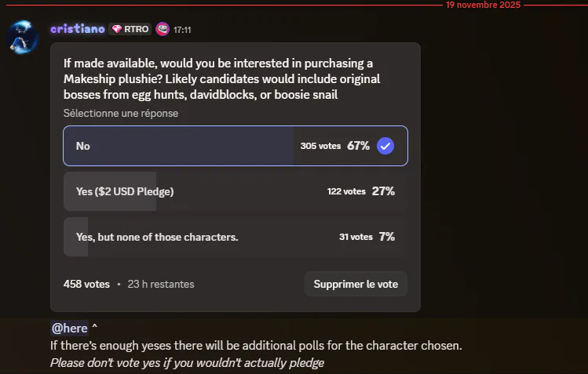Open the cristiano username profile
588x374 pixels.
(x=77, y=29)
